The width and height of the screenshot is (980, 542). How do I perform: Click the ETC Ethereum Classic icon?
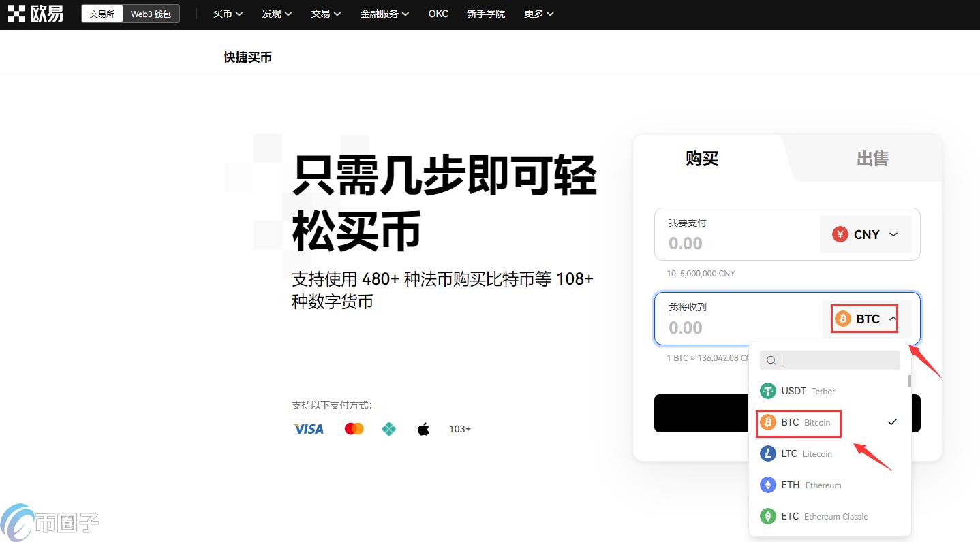[x=768, y=516]
